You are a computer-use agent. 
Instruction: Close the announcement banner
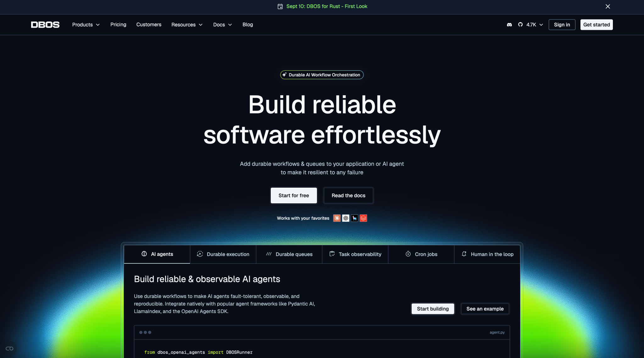click(608, 6)
